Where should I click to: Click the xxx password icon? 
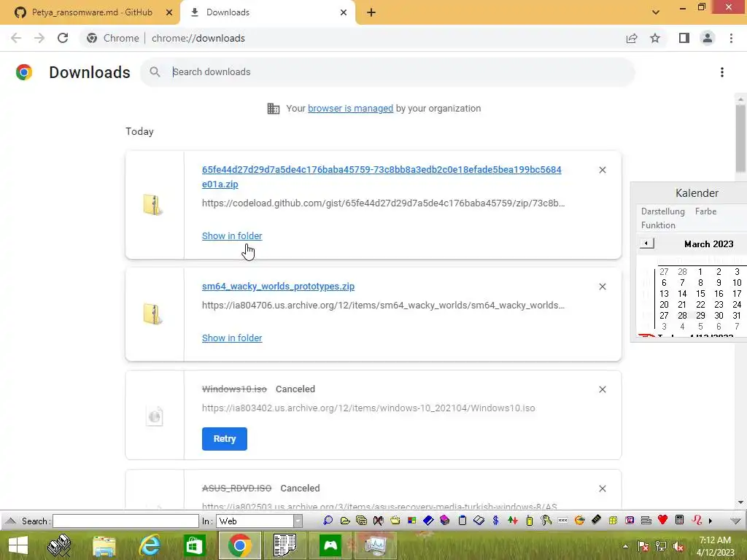point(562,521)
